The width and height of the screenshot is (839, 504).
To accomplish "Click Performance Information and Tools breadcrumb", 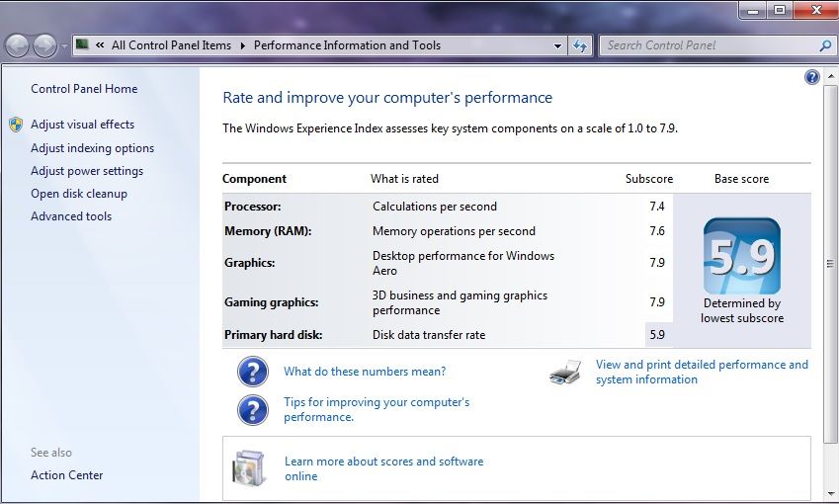I will 347,45.
